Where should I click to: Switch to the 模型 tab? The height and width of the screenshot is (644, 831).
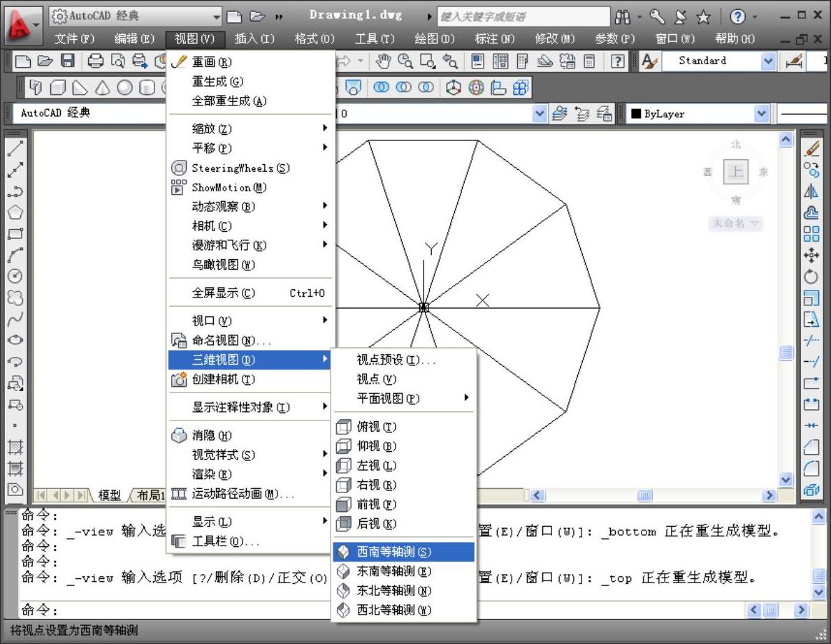point(109,495)
